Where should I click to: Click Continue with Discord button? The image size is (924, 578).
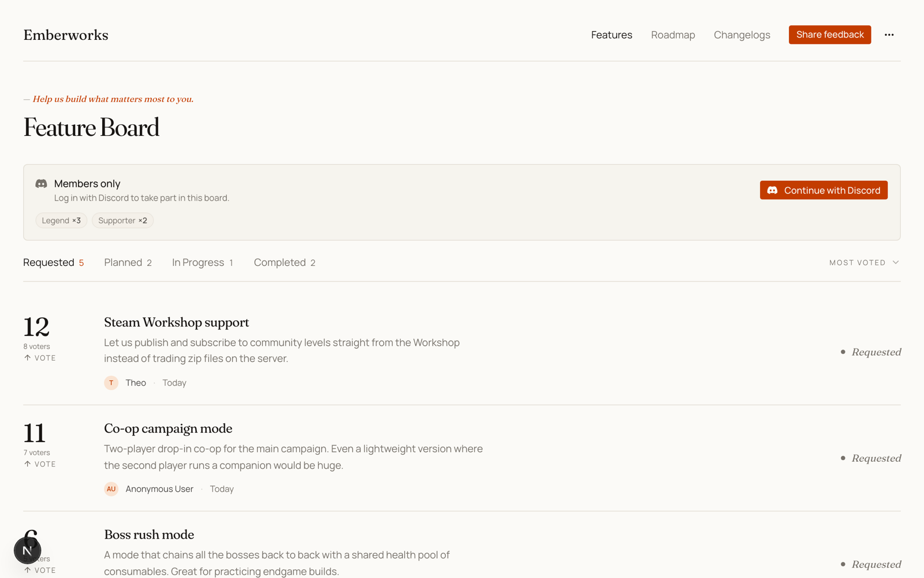click(824, 190)
